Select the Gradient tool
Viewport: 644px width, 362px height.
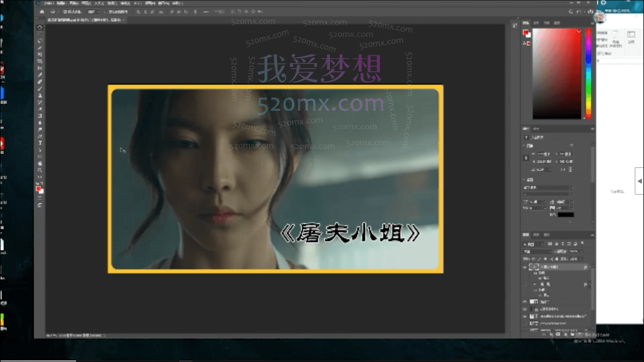point(40,116)
